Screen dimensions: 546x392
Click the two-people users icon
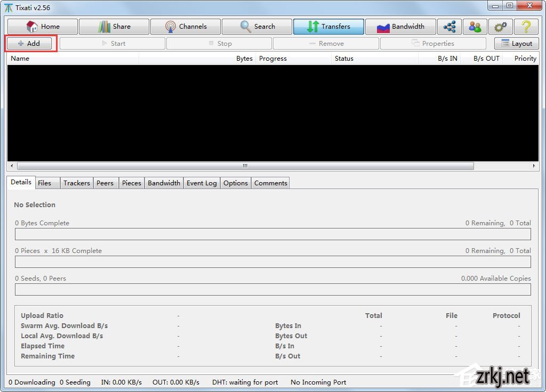coord(475,27)
